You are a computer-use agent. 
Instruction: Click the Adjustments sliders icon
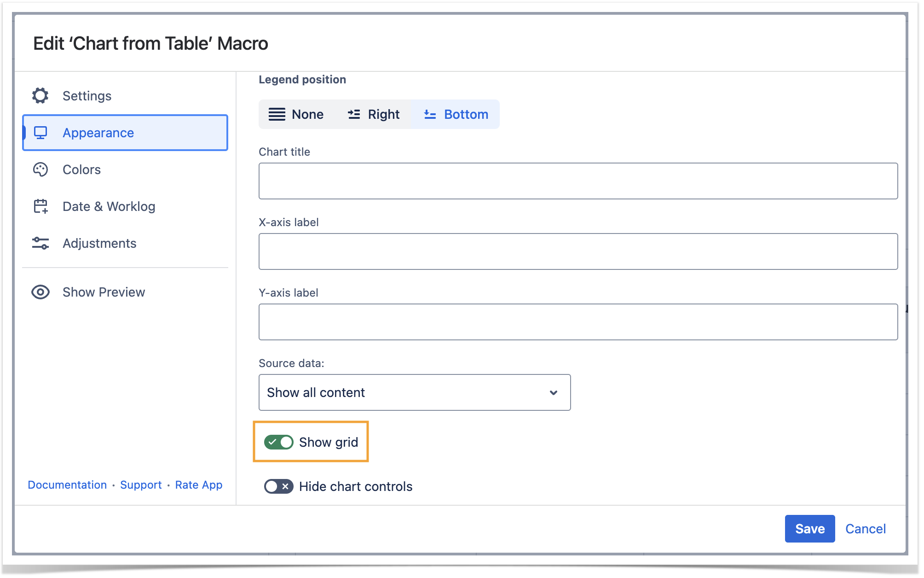[40, 243]
